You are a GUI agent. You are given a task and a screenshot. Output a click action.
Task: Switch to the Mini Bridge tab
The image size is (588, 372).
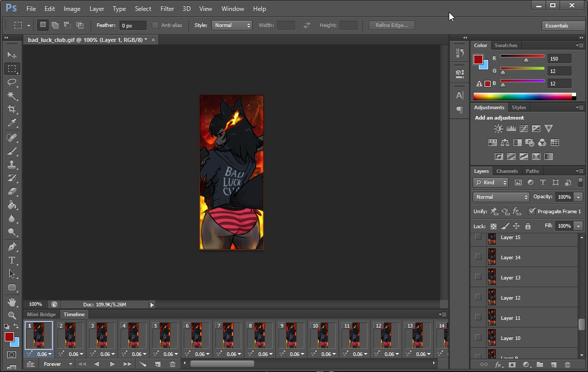click(41, 314)
